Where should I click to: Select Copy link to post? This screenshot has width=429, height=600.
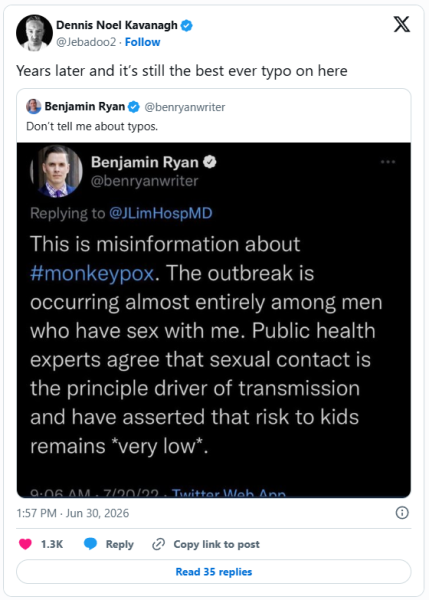[216, 544]
